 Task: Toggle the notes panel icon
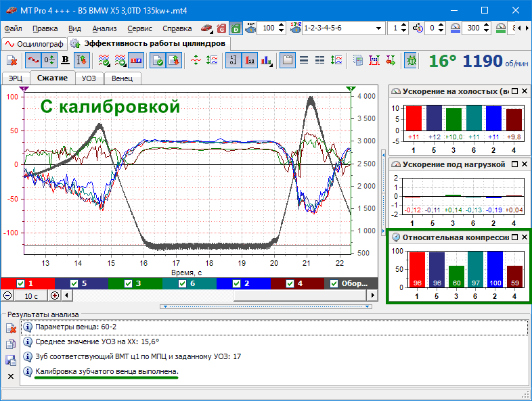288,61
